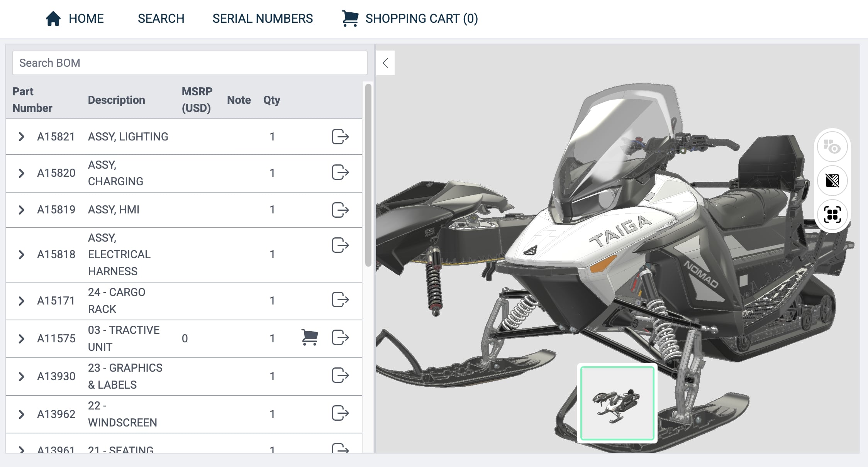The width and height of the screenshot is (868, 467).
Task: Collapse the BOM panel with left arrow
Action: 385,63
